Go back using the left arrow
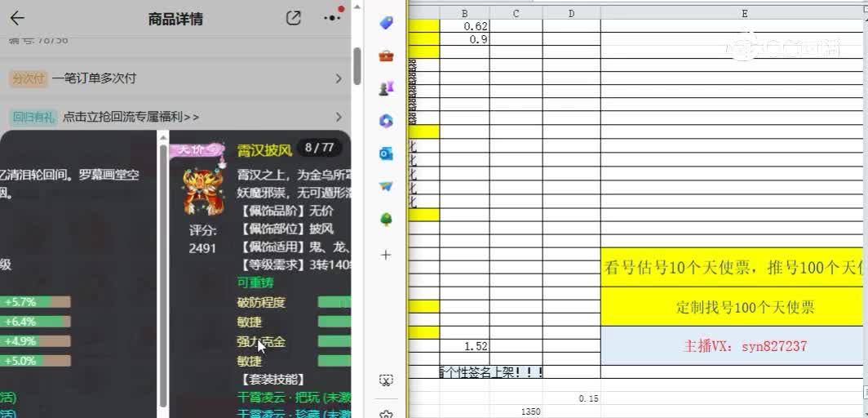This screenshot has width=868, height=418. (x=17, y=19)
